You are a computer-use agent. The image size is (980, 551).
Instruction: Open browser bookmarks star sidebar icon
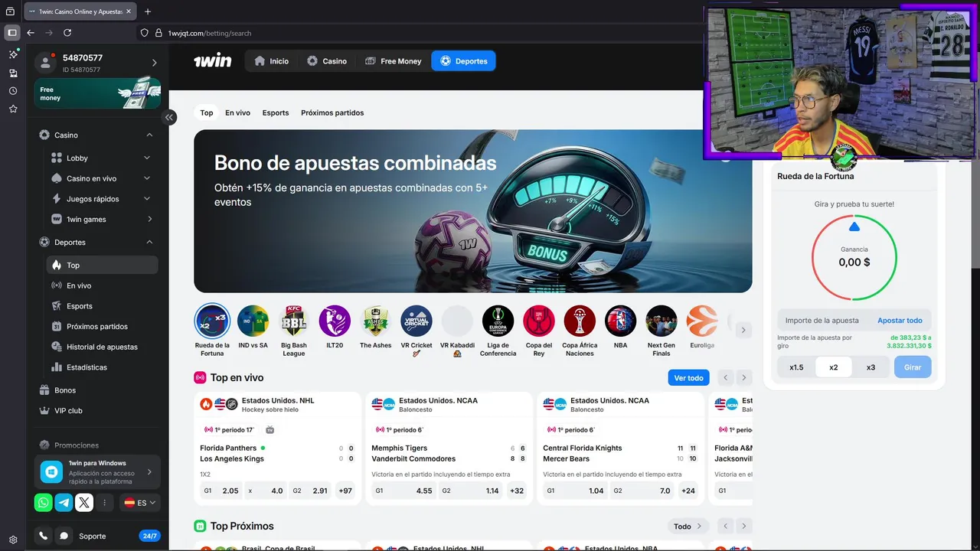(x=13, y=109)
